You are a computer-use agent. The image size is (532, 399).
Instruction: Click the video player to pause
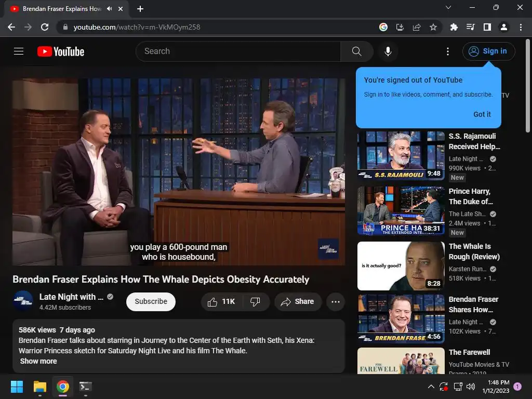pyautogui.click(x=179, y=171)
